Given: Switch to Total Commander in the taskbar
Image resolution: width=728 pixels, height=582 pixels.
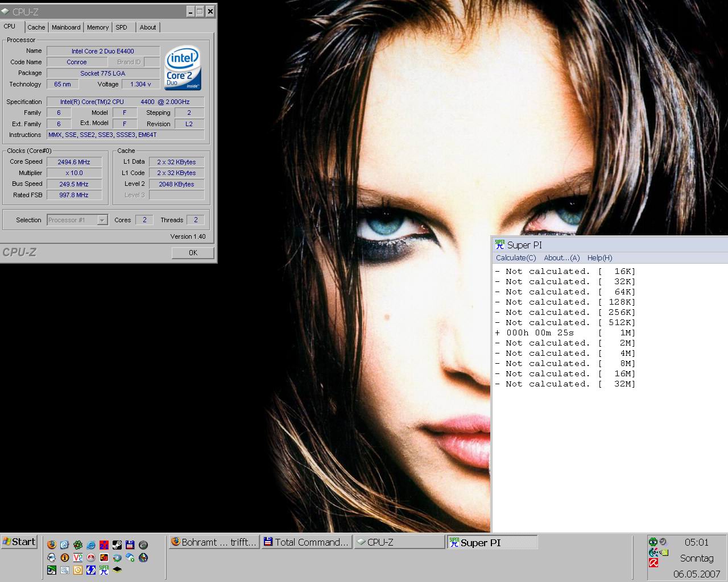Looking at the screenshot, I should click(x=306, y=542).
